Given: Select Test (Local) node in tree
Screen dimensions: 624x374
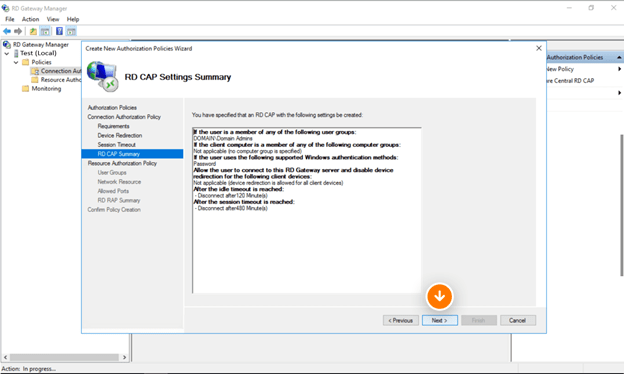Looking at the screenshot, I should coord(39,53).
